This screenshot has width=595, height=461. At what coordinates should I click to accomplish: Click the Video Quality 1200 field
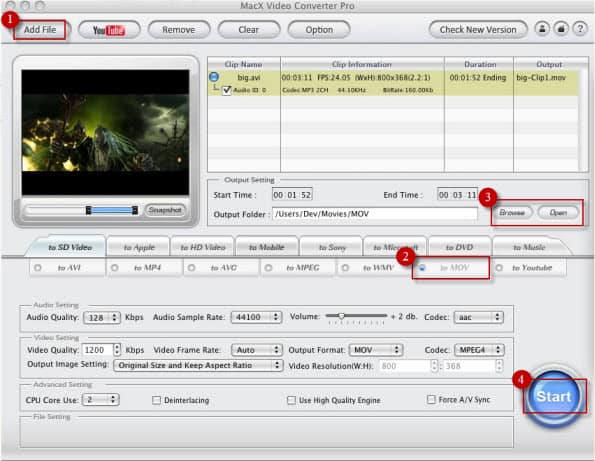coord(98,350)
